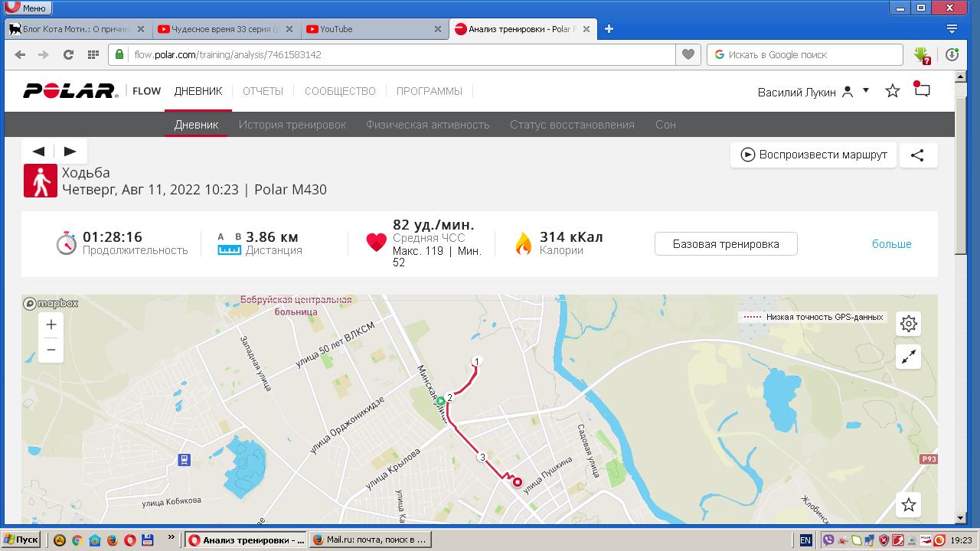Expand the user account dropdown arrow

(x=866, y=90)
